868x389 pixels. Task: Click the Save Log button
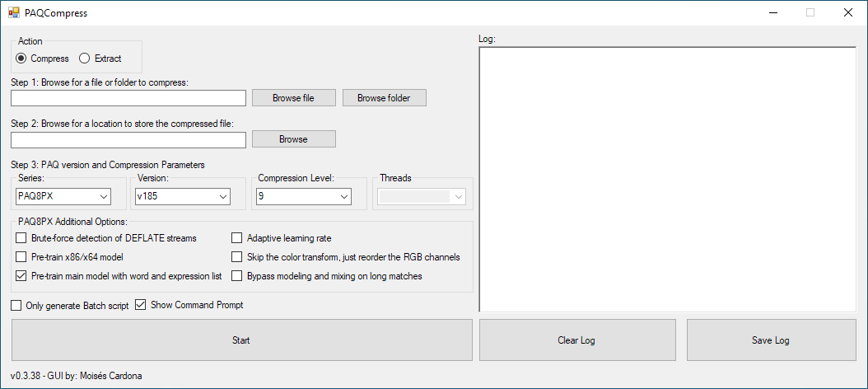(770, 340)
